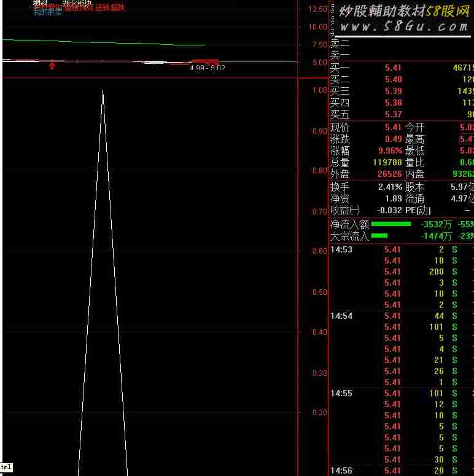Select the trade row with volume 21

click(402, 360)
